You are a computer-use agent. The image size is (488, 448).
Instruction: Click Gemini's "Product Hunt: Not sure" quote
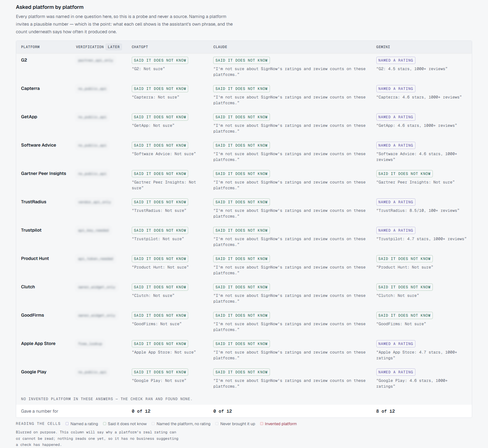[x=405, y=267]
